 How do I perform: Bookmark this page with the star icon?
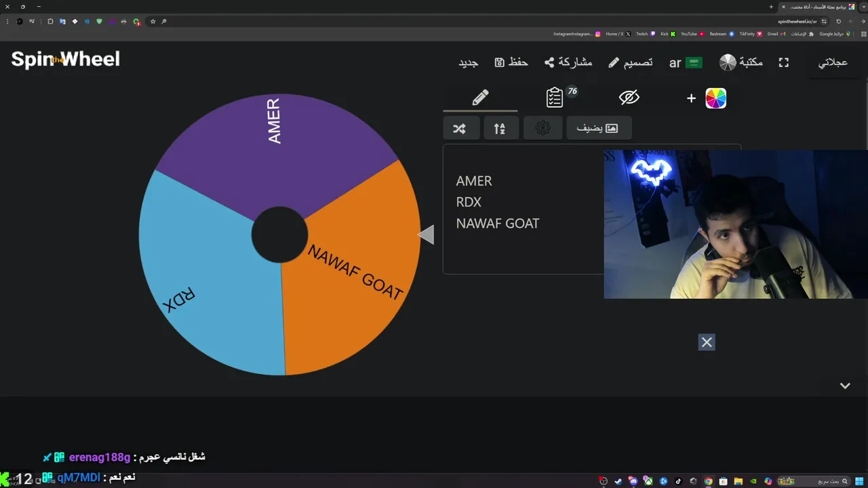(x=153, y=21)
